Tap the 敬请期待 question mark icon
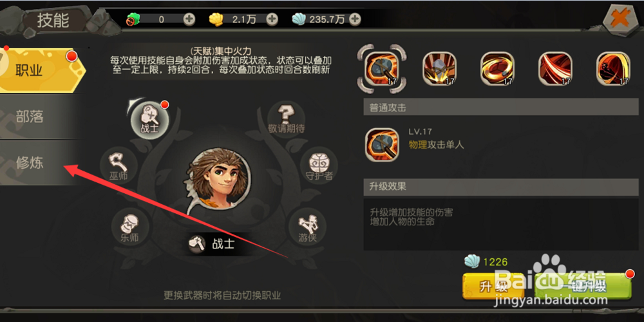The image size is (644, 322). 287,119
